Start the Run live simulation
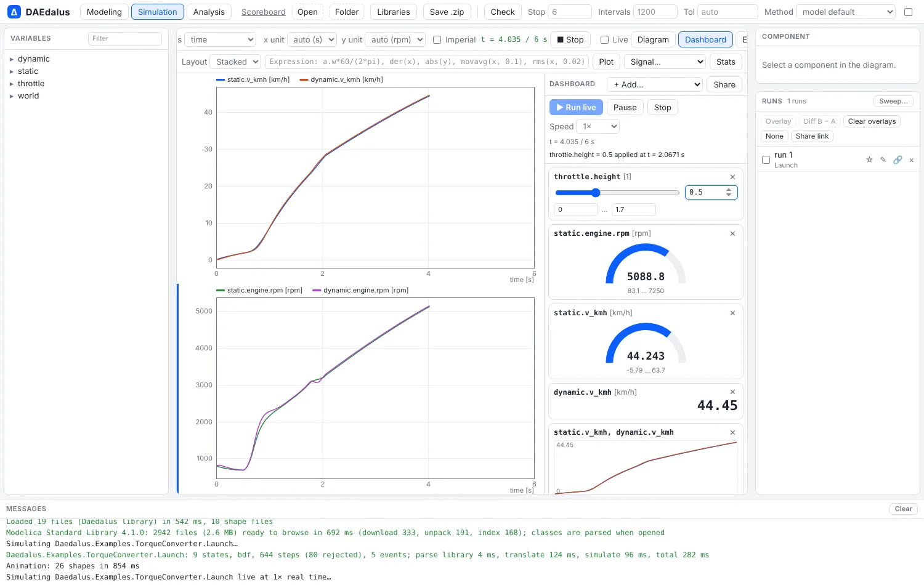The height and width of the screenshot is (585, 924). pyautogui.click(x=576, y=107)
